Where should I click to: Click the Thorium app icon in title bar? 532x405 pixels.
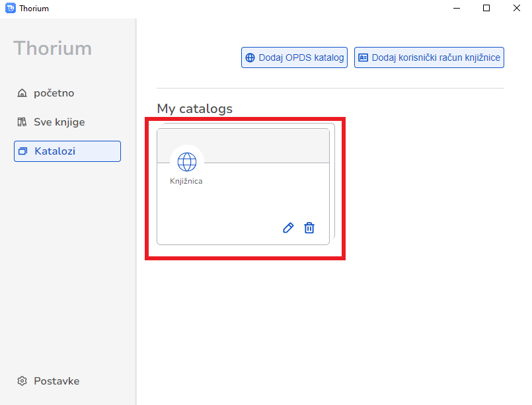tap(10, 9)
